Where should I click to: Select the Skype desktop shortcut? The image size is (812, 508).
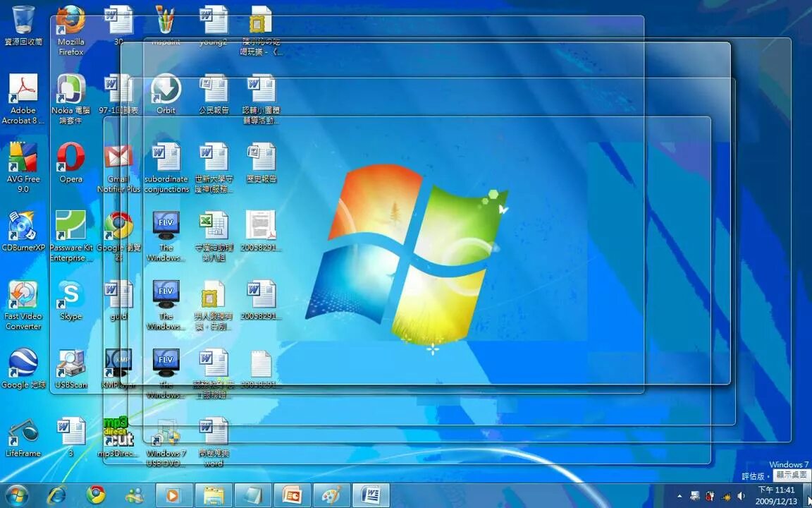click(x=71, y=300)
